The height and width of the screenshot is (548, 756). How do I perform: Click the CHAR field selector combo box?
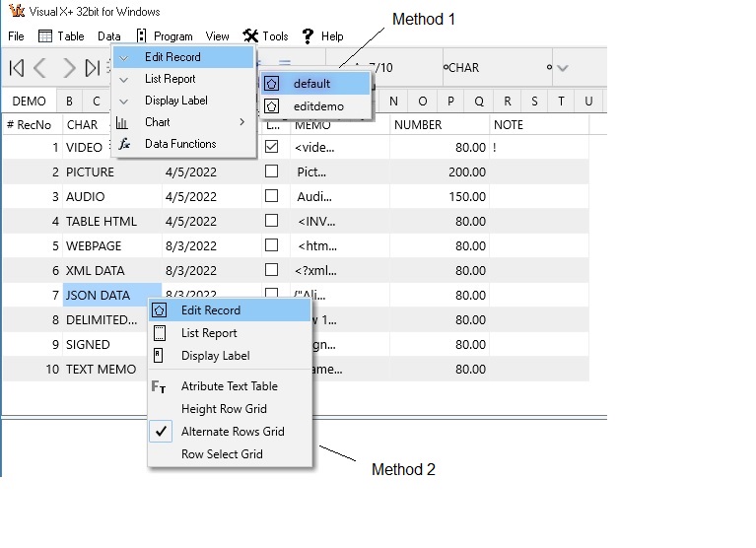pyautogui.click(x=498, y=68)
